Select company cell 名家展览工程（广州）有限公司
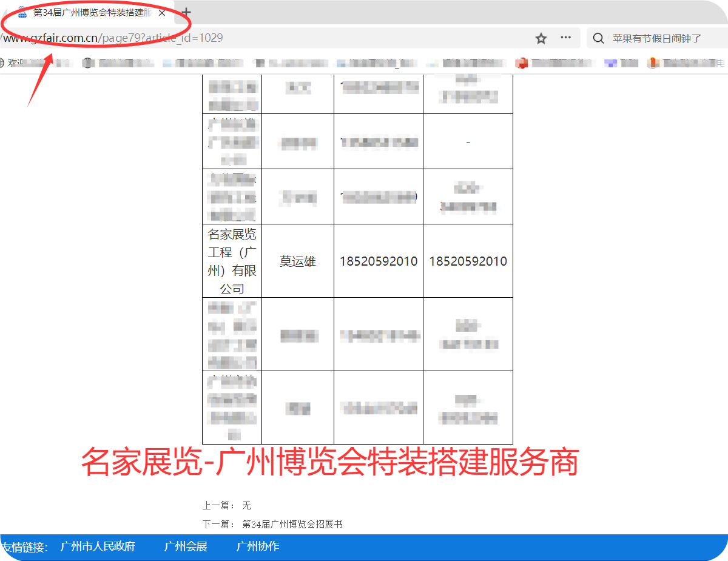 pyautogui.click(x=232, y=261)
